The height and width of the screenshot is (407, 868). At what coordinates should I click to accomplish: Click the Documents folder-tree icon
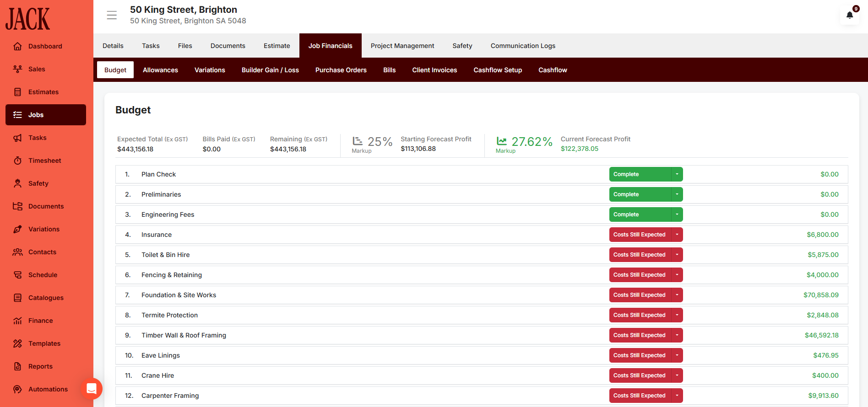pyautogui.click(x=17, y=206)
